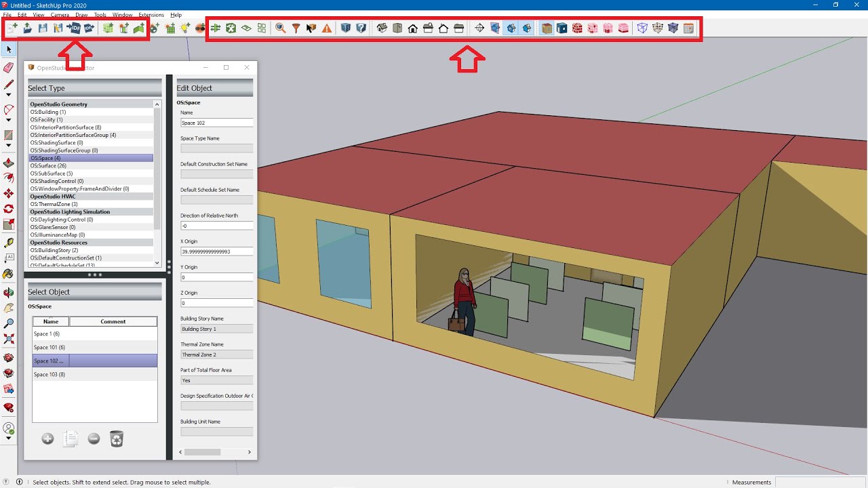Click the add new object plus button
Image resolution: width=868 pixels, height=488 pixels.
pyautogui.click(x=47, y=439)
